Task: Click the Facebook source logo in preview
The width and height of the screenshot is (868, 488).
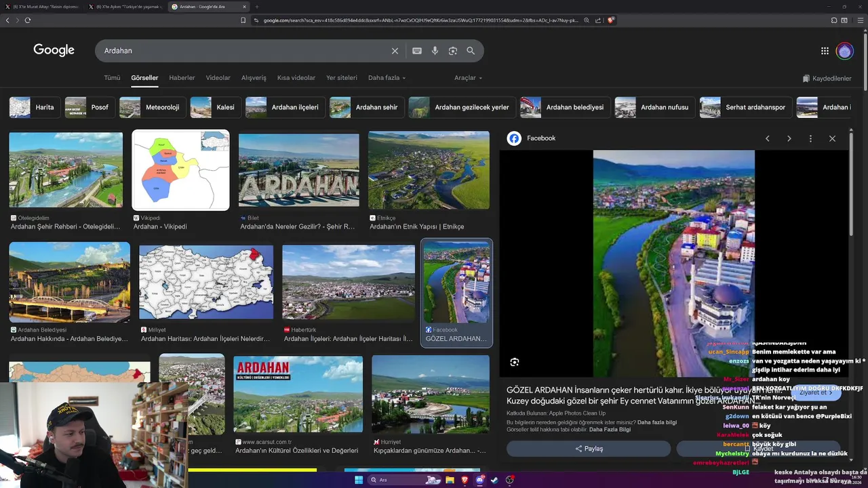Action: 514,138
